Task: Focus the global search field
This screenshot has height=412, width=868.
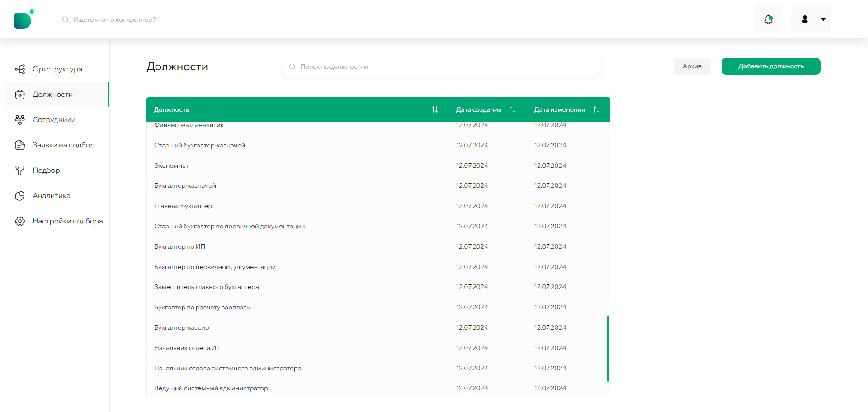Action: pos(114,19)
